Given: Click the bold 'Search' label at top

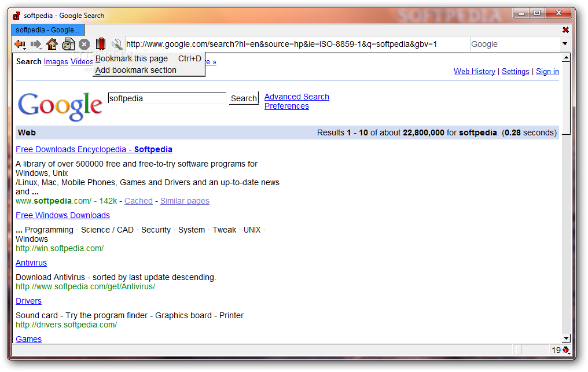Looking at the screenshot, I should [28, 61].
